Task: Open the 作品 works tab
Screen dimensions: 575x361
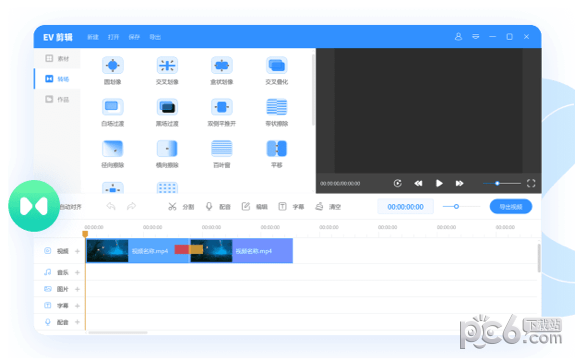Action: click(x=57, y=99)
